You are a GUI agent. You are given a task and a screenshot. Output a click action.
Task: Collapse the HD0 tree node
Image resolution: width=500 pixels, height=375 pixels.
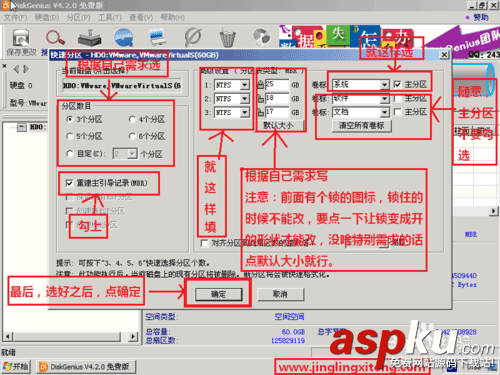click(x=22, y=127)
